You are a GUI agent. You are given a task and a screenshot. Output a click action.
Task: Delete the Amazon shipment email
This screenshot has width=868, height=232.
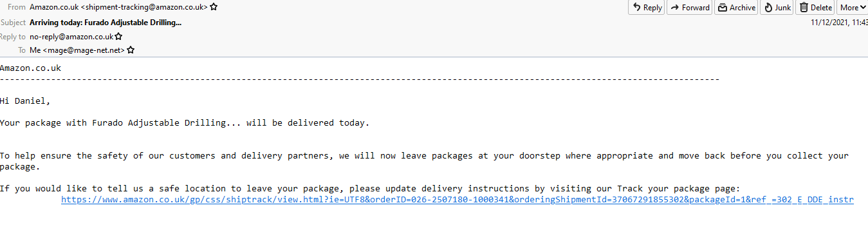(x=815, y=8)
